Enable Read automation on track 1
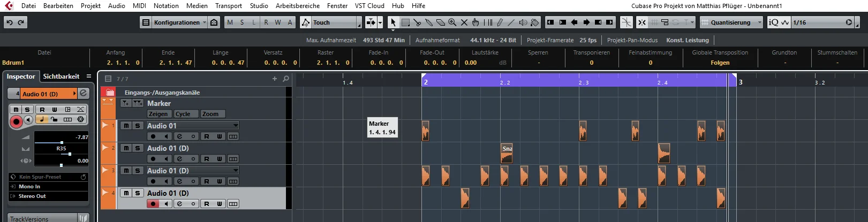Viewport: 868px width, 222px height. coord(207,136)
